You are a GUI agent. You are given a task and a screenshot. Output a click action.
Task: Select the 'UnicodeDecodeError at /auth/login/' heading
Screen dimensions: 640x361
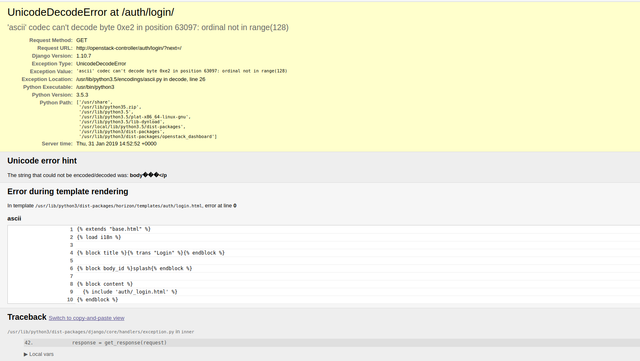(x=91, y=12)
